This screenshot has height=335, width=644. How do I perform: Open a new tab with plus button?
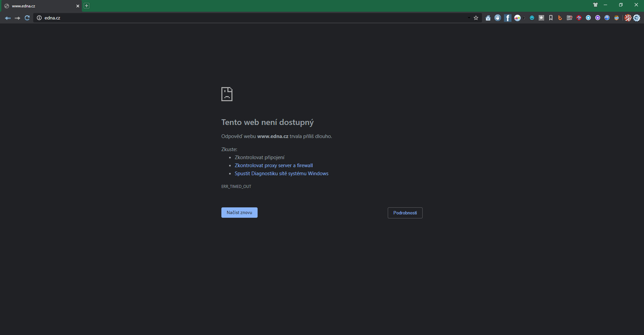click(87, 6)
